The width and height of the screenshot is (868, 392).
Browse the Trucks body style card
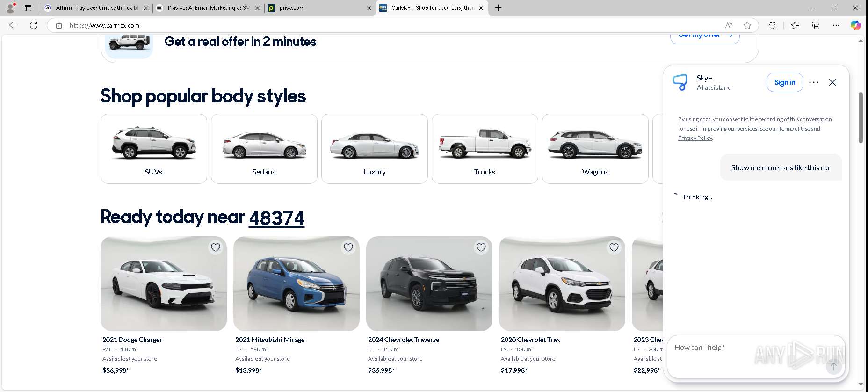[485, 149]
